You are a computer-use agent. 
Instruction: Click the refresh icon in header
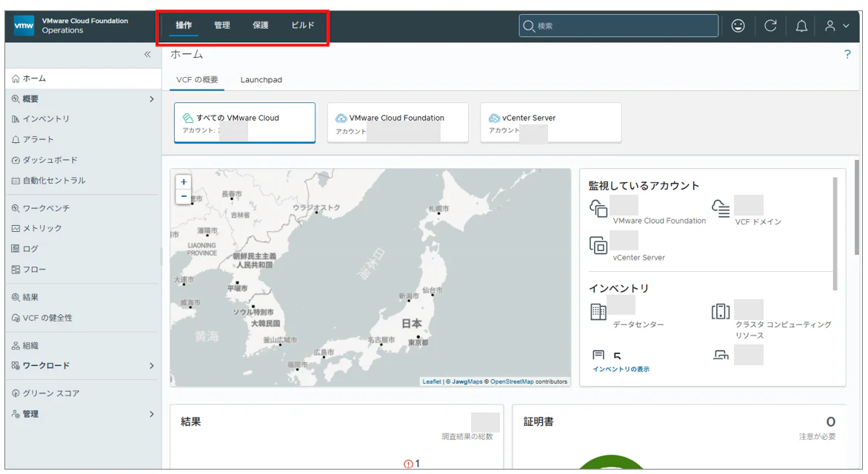tap(770, 25)
